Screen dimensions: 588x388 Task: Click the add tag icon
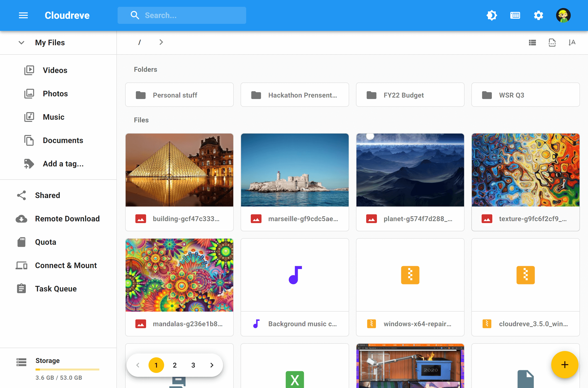29,164
